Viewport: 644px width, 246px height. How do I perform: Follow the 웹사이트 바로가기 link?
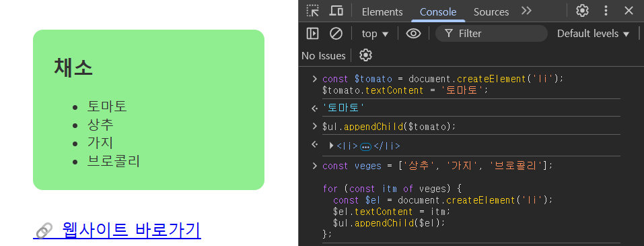pyautogui.click(x=117, y=230)
